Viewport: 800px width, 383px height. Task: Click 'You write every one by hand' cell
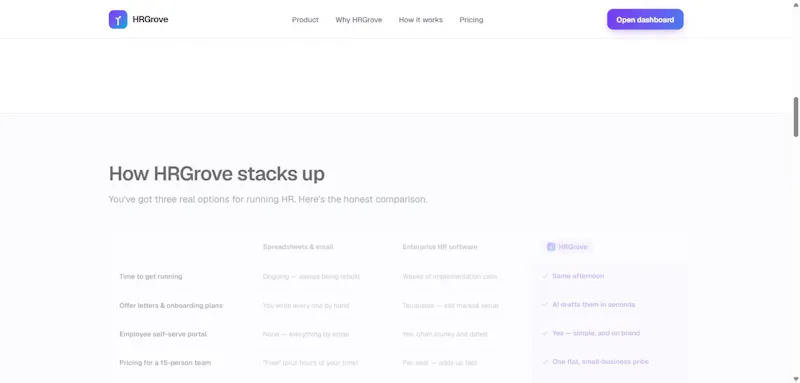306,305
